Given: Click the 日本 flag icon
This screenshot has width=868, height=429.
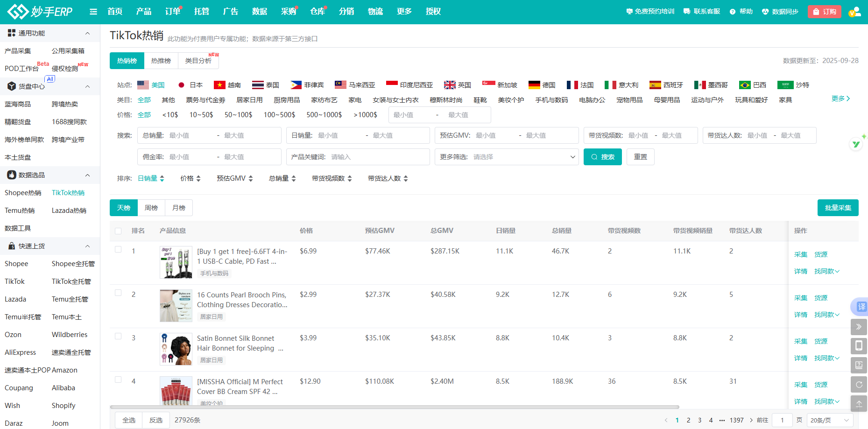Looking at the screenshot, I should coord(182,85).
